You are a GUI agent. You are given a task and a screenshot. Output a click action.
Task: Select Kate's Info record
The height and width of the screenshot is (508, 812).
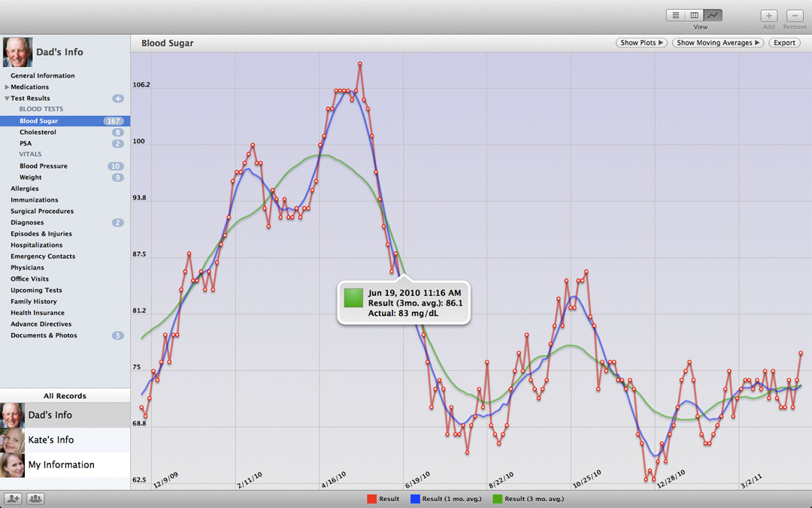coord(50,440)
